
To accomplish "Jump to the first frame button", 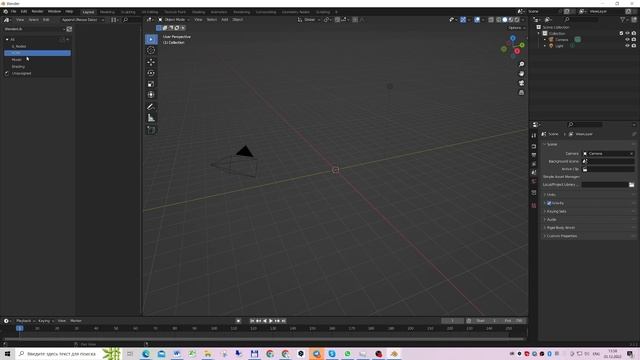I will 252,321.
